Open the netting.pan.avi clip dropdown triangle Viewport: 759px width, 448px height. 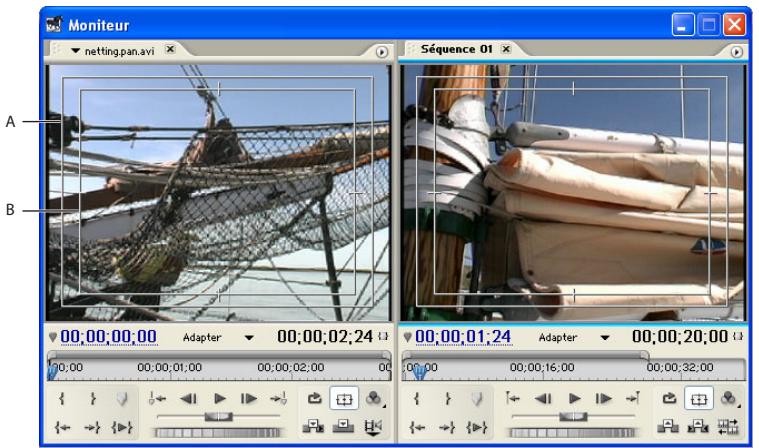[x=75, y=50]
